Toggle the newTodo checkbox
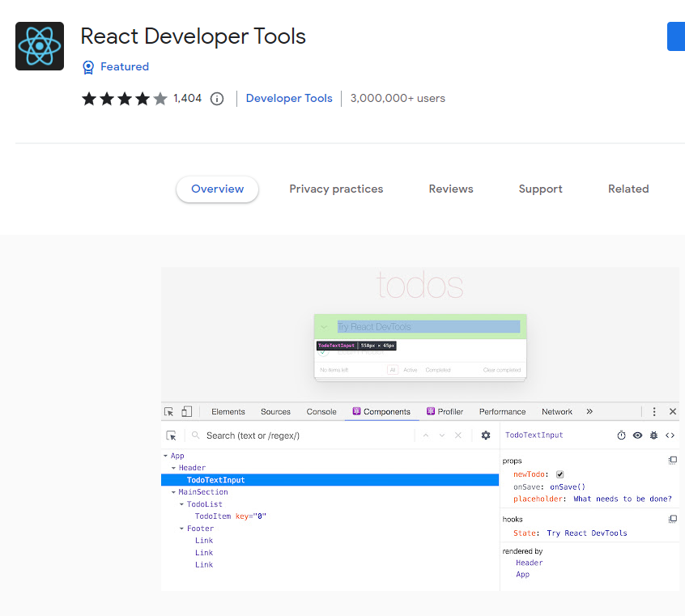Viewport: 685px width, 616px height. 559,474
